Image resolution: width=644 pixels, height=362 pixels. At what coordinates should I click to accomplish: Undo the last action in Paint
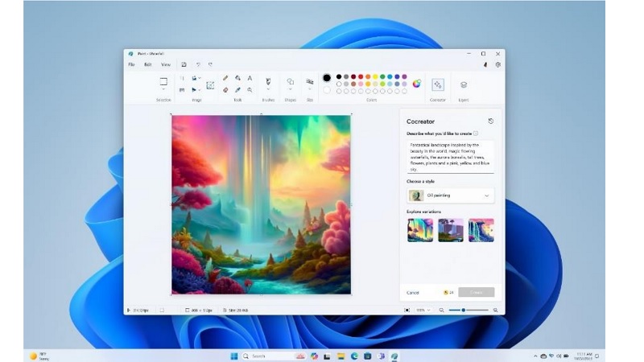tap(198, 64)
